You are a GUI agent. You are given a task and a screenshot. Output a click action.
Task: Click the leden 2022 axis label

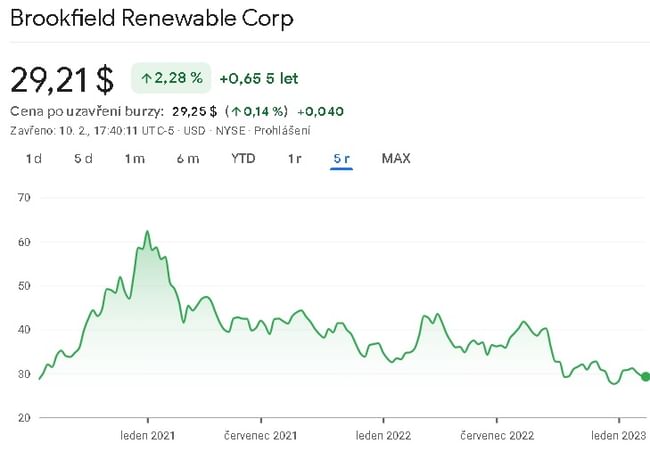point(384,436)
